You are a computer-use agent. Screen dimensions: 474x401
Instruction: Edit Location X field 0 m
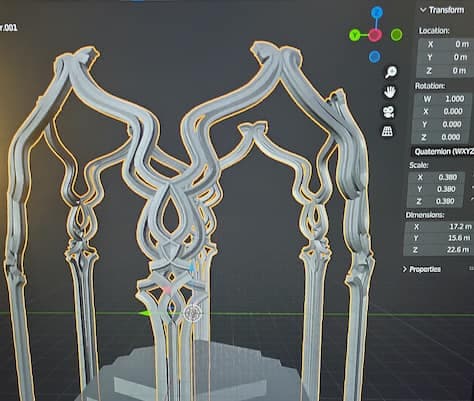[x=446, y=44]
